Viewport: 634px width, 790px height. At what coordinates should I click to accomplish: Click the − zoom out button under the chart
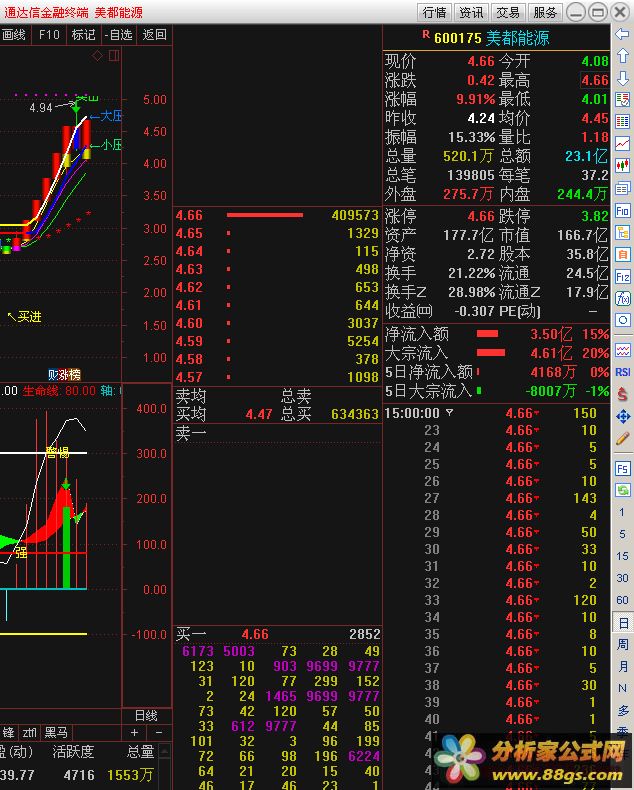click(x=159, y=732)
